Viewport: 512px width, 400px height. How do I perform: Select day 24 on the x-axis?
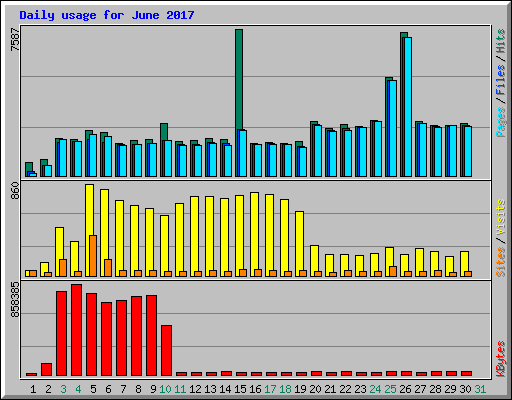coord(375,389)
